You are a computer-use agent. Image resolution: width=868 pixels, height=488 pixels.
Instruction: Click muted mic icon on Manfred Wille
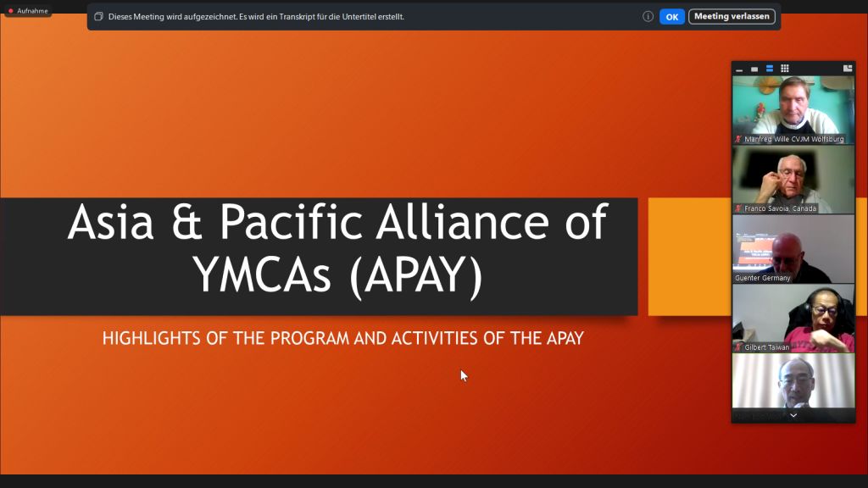(x=738, y=139)
